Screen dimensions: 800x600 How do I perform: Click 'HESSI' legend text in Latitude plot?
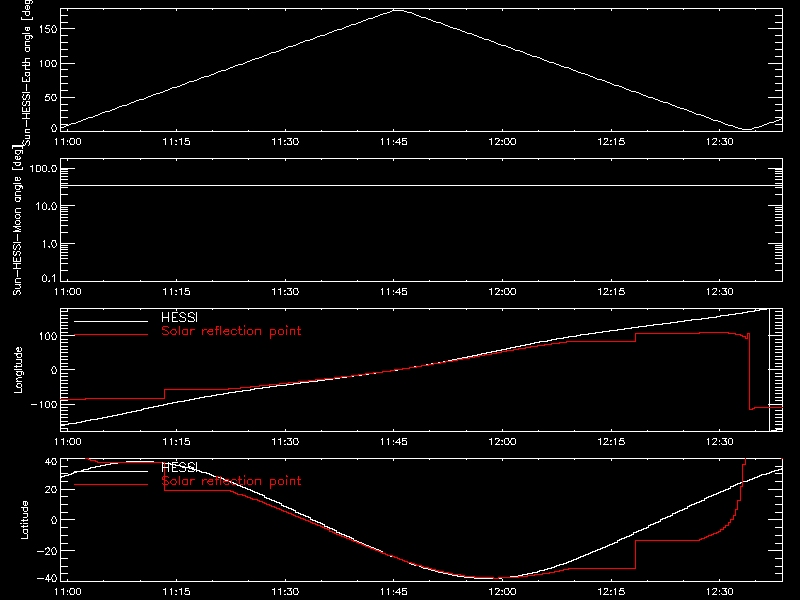[180, 467]
